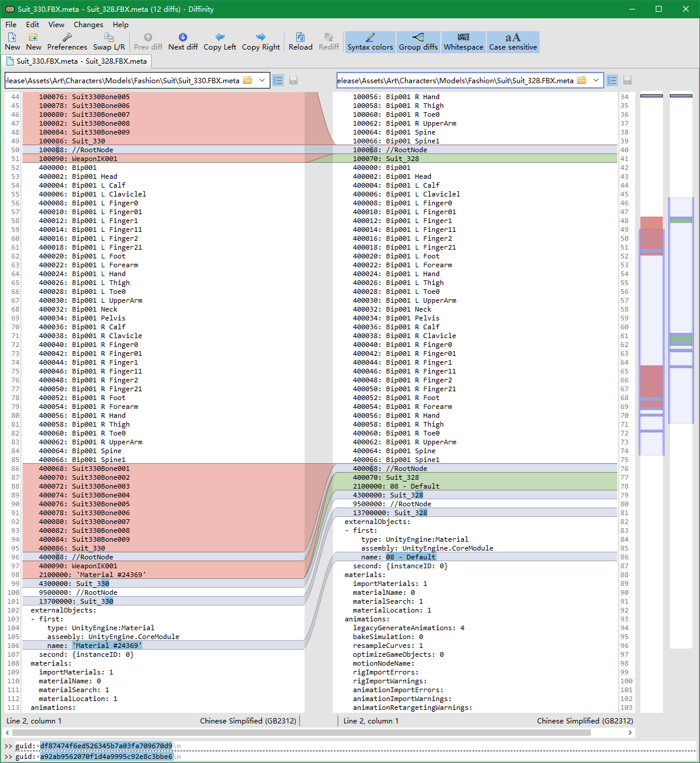Open the View menu
Image resolution: width=700 pixels, height=763 pixels.
coord(56,24)
